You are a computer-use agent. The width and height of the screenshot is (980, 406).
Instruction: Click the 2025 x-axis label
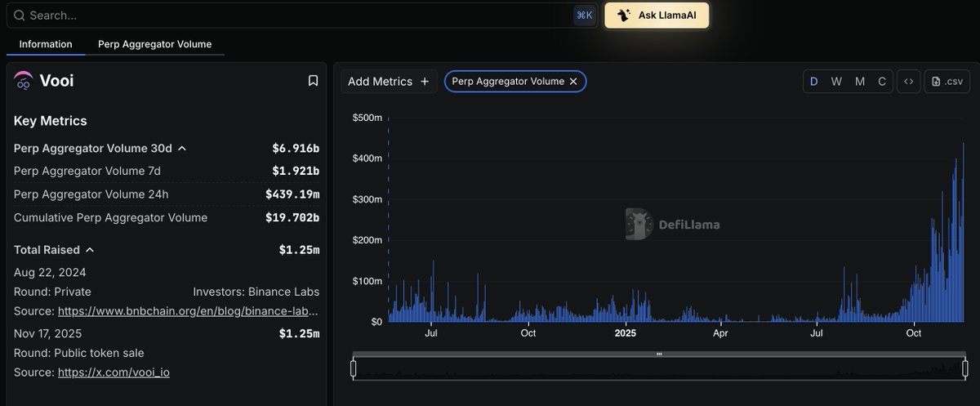pos(625,333)
